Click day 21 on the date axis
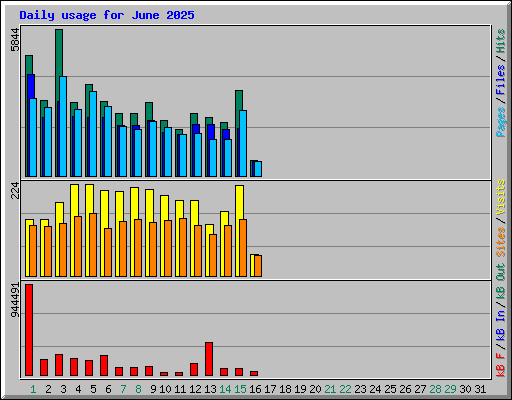The image size is (512, 400). (330, 389)
